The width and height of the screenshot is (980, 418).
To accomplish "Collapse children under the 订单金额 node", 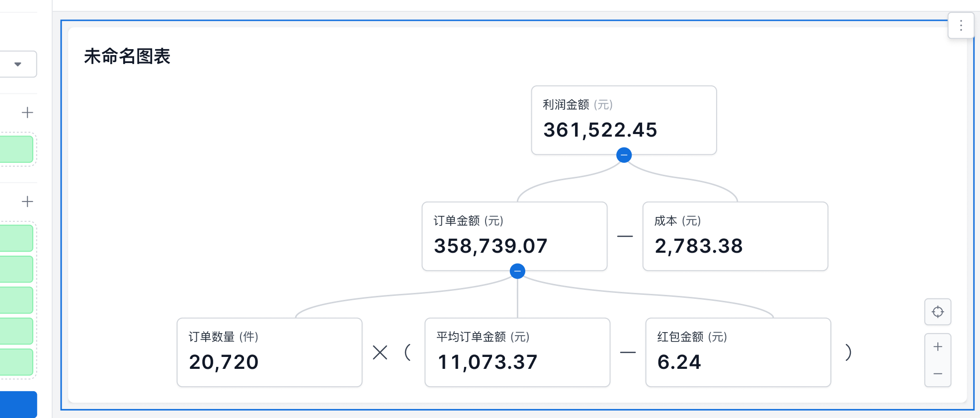I will point(517,271).
